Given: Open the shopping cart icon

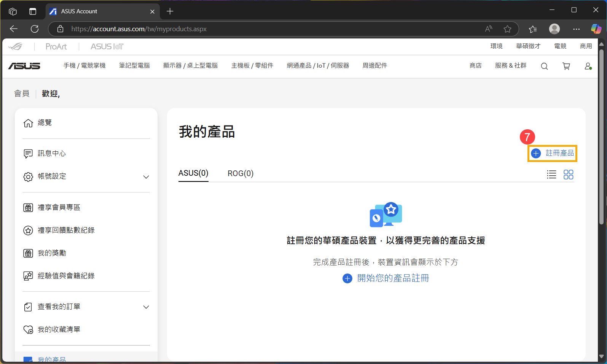Looking at the screenshot, I should tap(566, 66).
